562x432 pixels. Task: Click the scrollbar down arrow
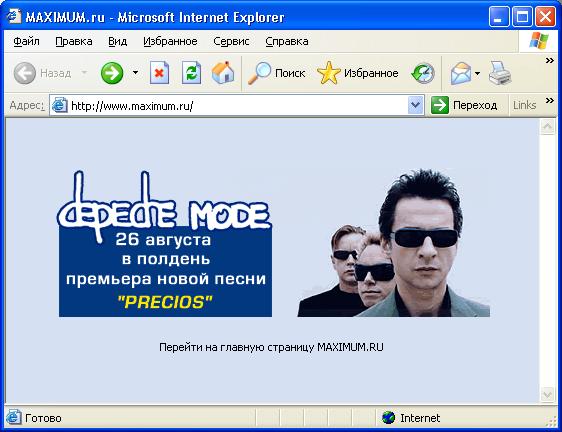pos(547,395)
